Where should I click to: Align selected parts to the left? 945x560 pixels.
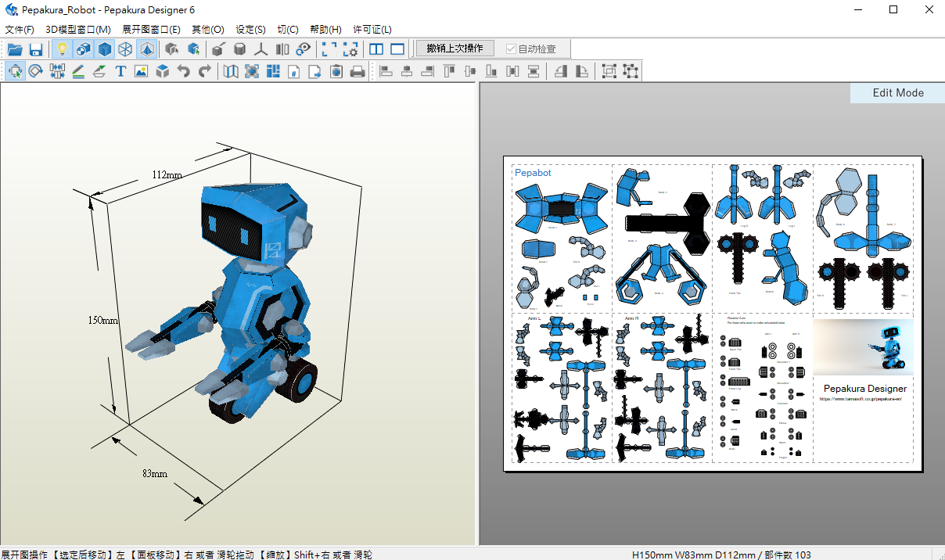(386, 71)
